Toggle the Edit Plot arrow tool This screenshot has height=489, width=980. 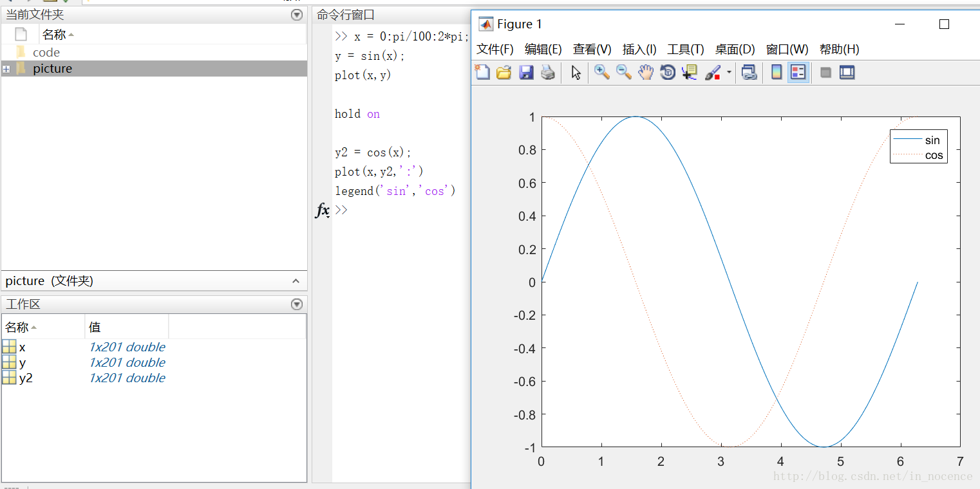point(576,73)
